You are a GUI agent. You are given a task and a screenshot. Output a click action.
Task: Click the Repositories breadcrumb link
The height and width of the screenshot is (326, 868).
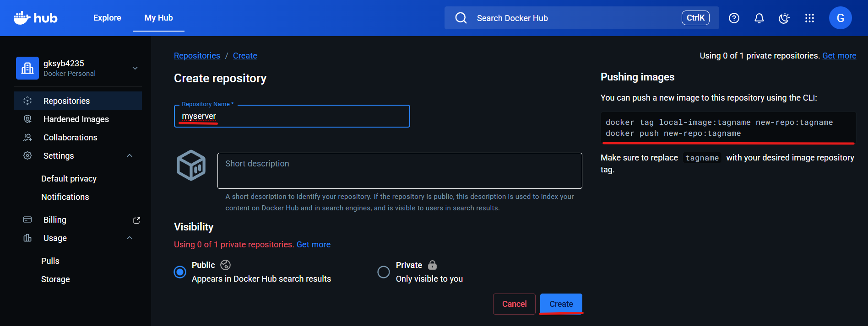click(x=197, y=55)
